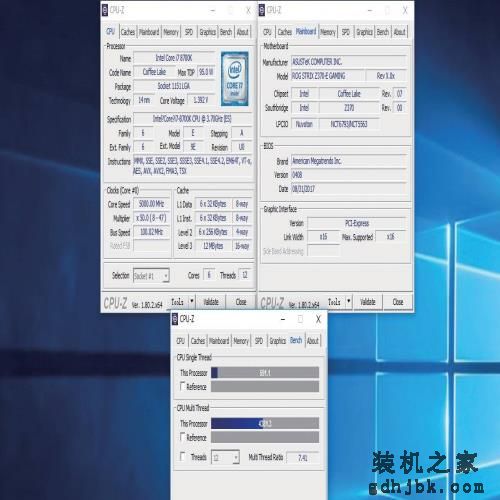Click the Multiplier value field
The height and width of the screenshot is (500, 500).
[151, 218]
